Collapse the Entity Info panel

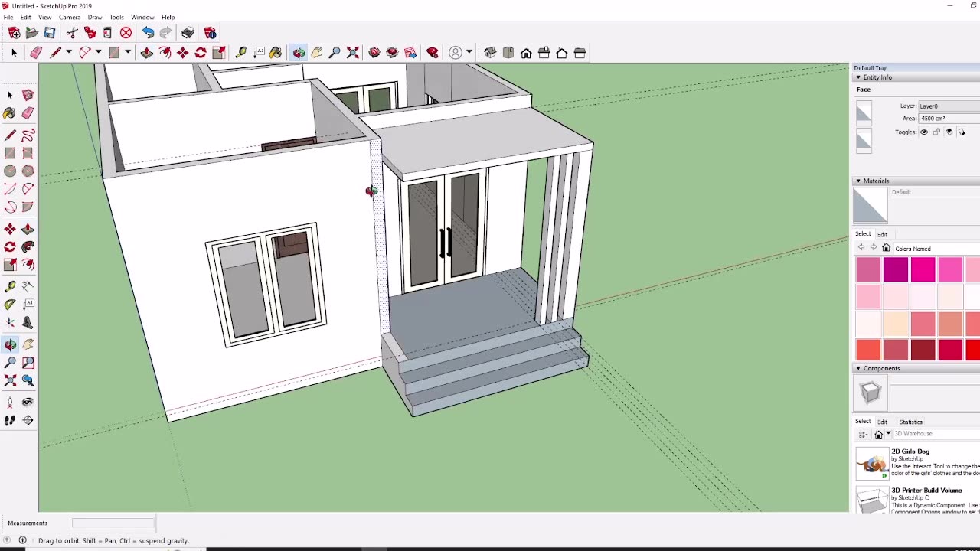click(x=858, y=77)
